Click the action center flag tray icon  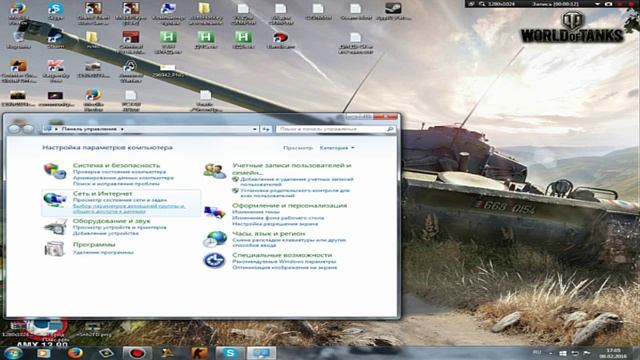pos(587,353)
